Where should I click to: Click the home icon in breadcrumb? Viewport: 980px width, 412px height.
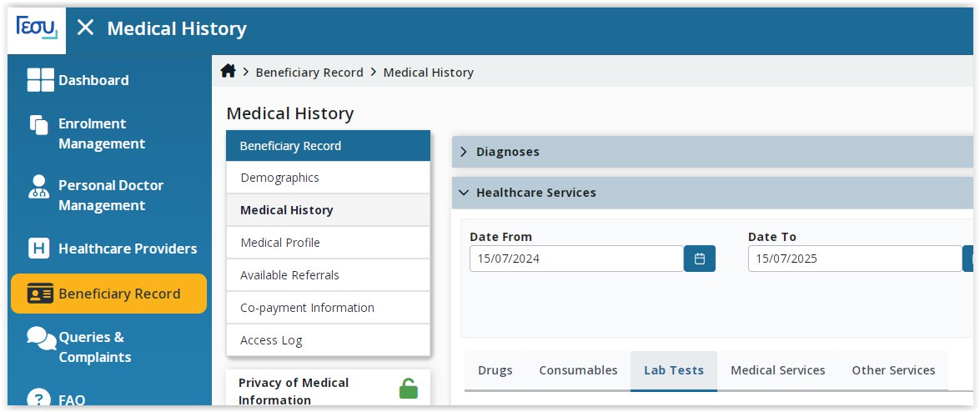coord(229,71)
